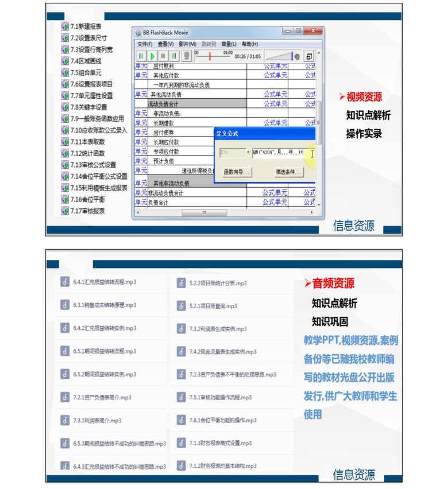Open the 帮助(H) menu
Viewport: 448px width, 489px height.
[x=250, y=44]
